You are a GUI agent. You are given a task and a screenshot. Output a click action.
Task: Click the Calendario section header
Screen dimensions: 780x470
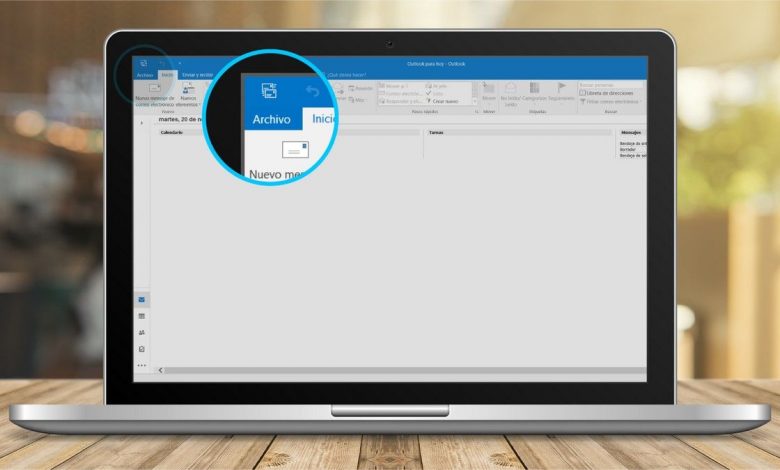coord(172,133)
